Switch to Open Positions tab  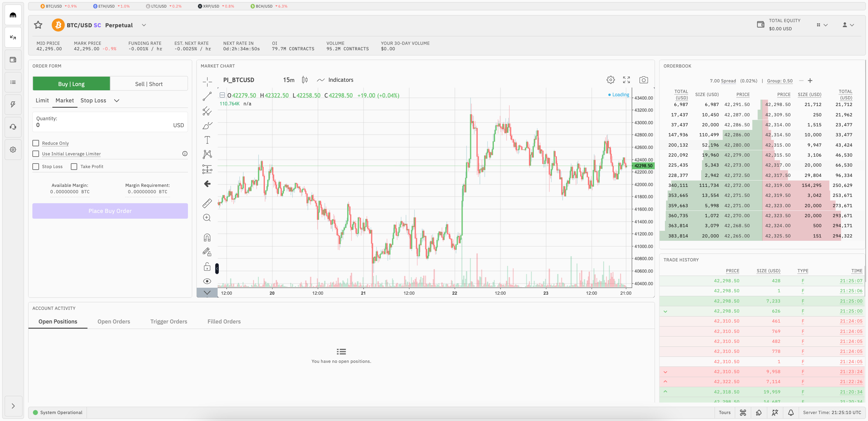click(58, 321)
